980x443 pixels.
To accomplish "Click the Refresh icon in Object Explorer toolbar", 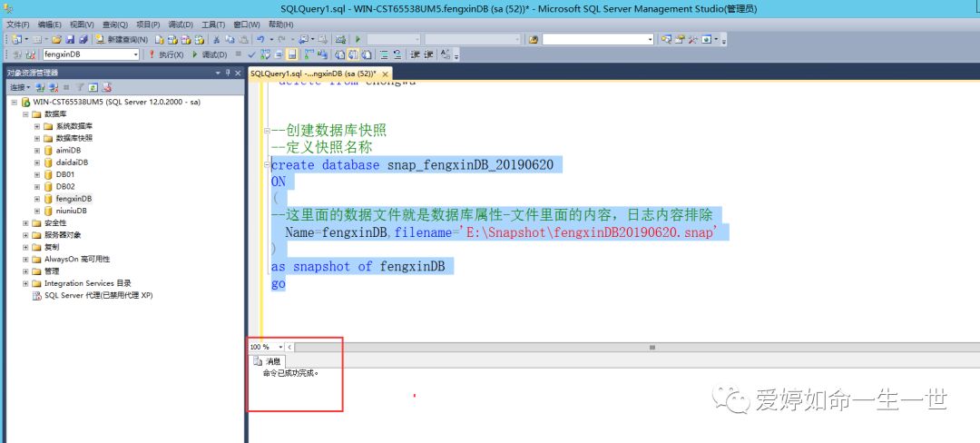I will [x=93, y=87].
